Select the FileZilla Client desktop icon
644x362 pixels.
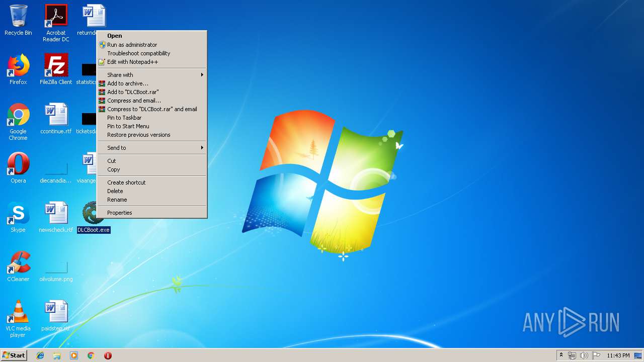tap(56, 69)
